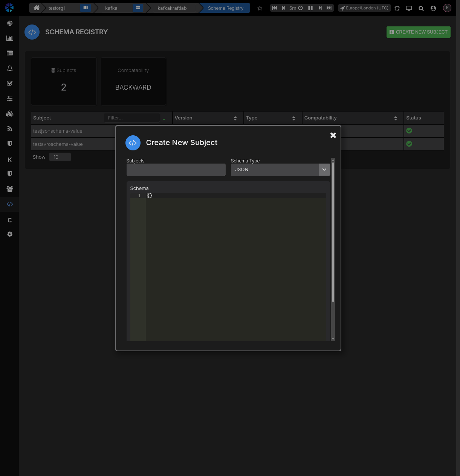Click the Create New Subject button
This screenshot has height=476, width=460.
click(x=418, y=32)
